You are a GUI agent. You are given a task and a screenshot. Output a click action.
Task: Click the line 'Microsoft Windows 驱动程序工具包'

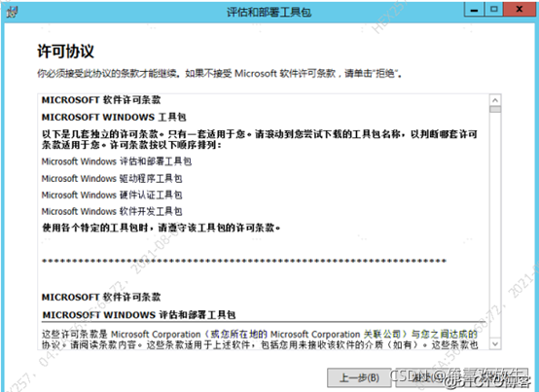point(112,179)
